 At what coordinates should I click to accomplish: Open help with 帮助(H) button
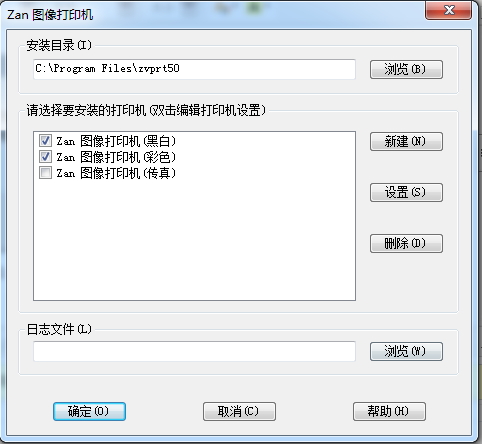pos(389,411)
